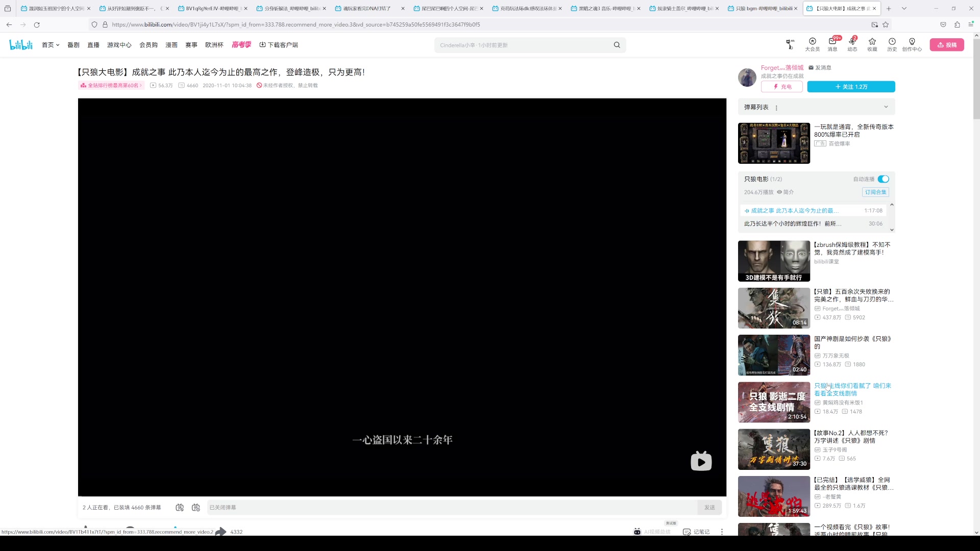Expand the 弹幕列表 panel chevron

pos(886,107)
